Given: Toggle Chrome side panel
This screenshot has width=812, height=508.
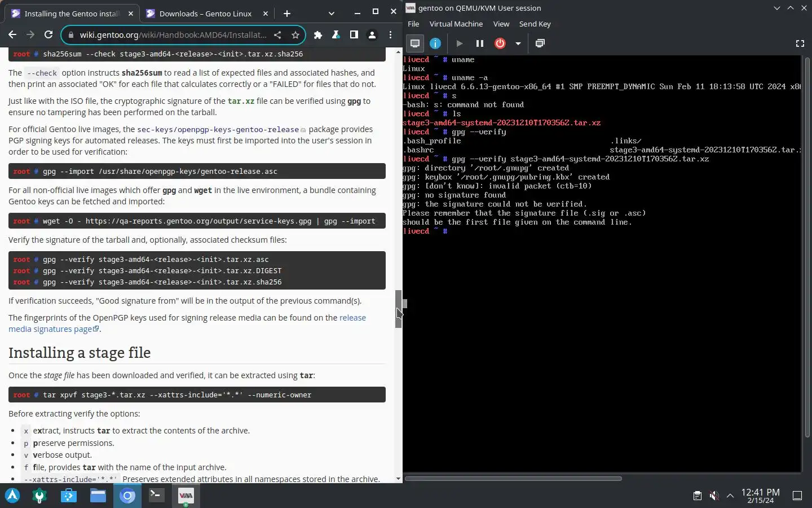Looking at the screenshot, I should coord(354,35).
